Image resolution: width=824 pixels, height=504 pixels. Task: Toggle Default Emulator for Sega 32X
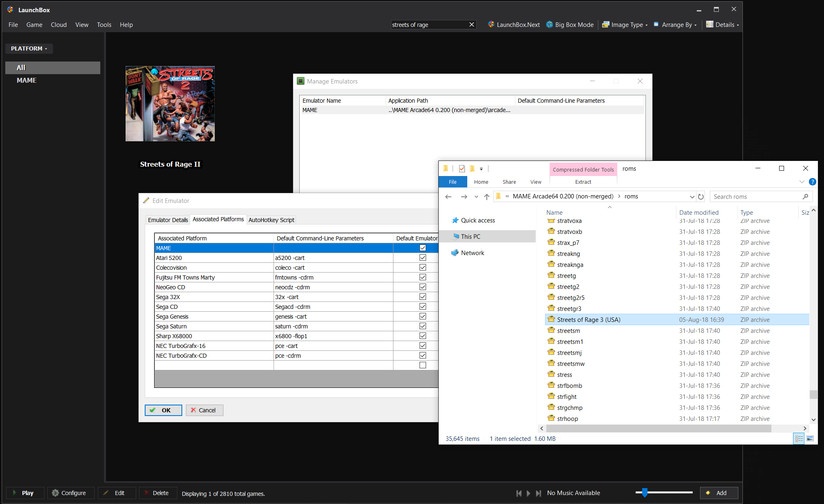(423, 297)
